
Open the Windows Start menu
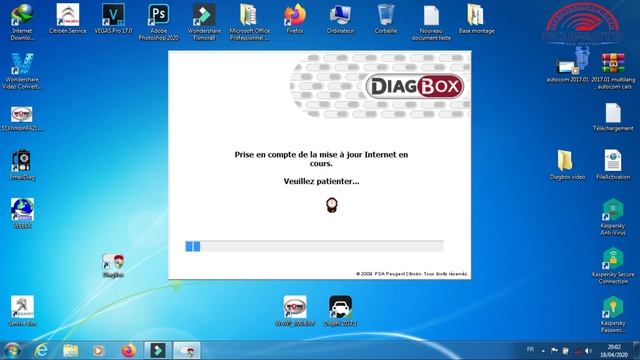(x=12, y=350)
